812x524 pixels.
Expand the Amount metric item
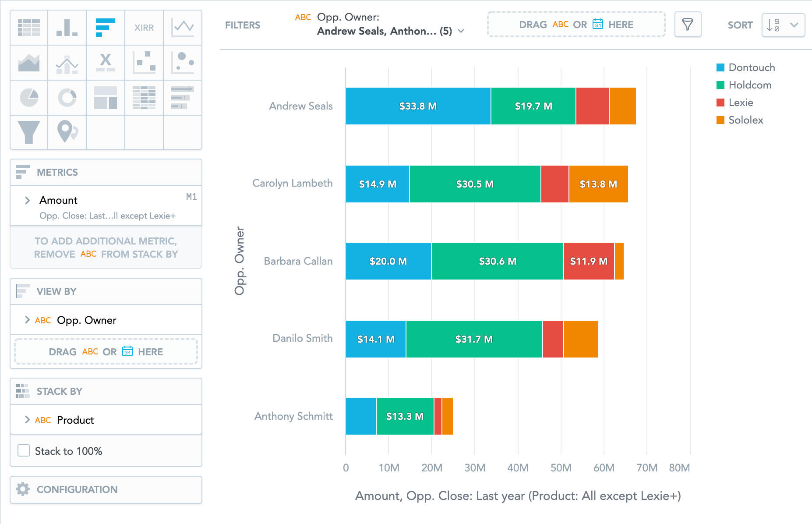click(28, 200)
